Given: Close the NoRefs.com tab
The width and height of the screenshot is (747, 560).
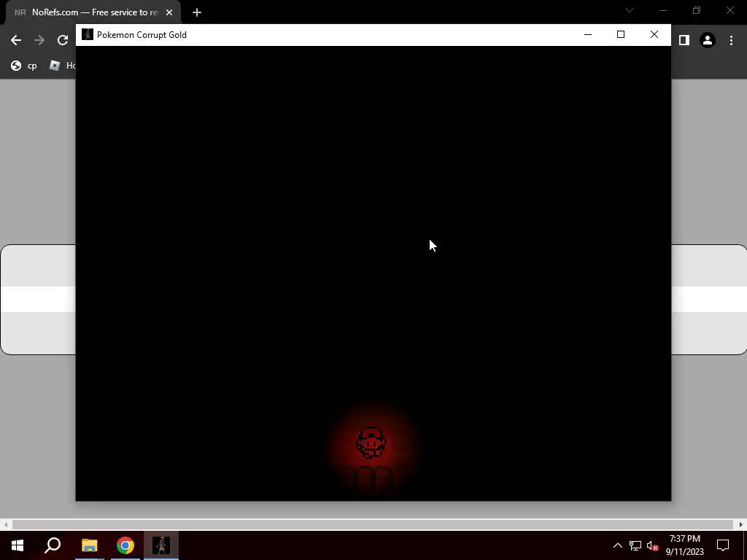Looking at the screenshot, I should coord(169,12).
